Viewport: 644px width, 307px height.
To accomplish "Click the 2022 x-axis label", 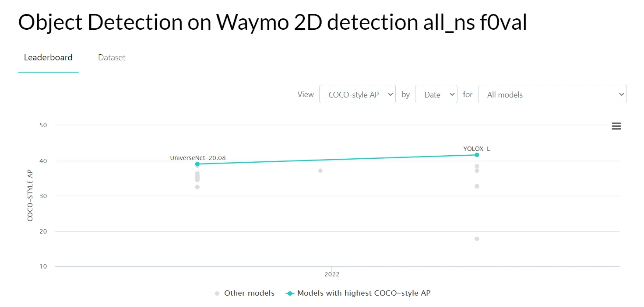I will click(332, 275).
